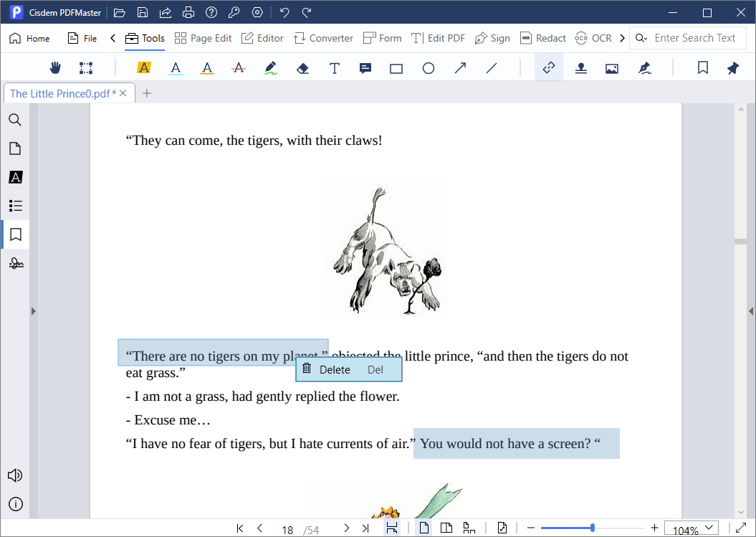Select the Stamp tool

[581, 69]
